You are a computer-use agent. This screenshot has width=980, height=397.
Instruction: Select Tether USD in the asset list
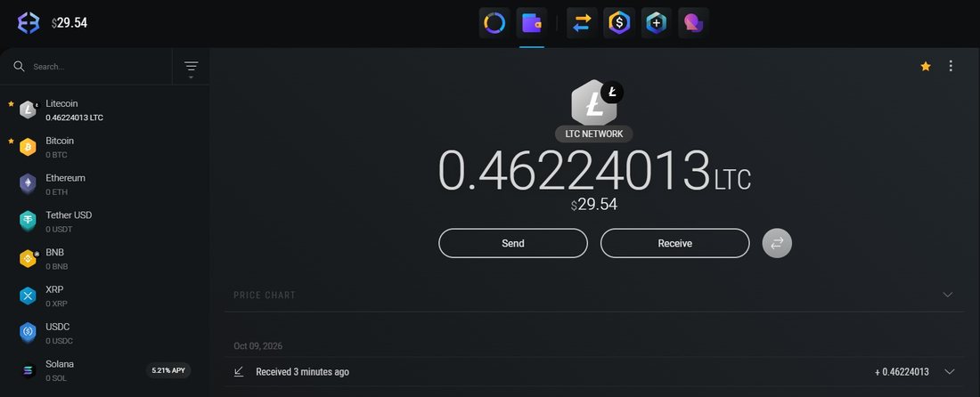105,222
